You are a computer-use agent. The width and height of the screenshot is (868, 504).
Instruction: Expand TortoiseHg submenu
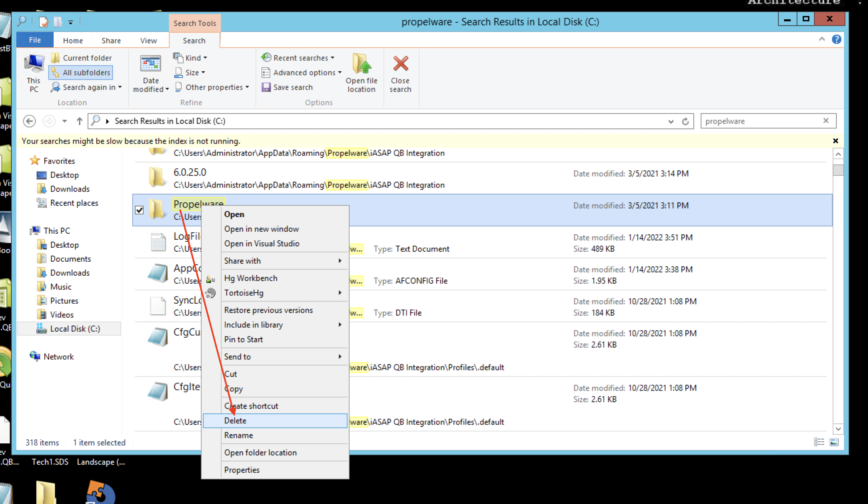click(275, 293)
